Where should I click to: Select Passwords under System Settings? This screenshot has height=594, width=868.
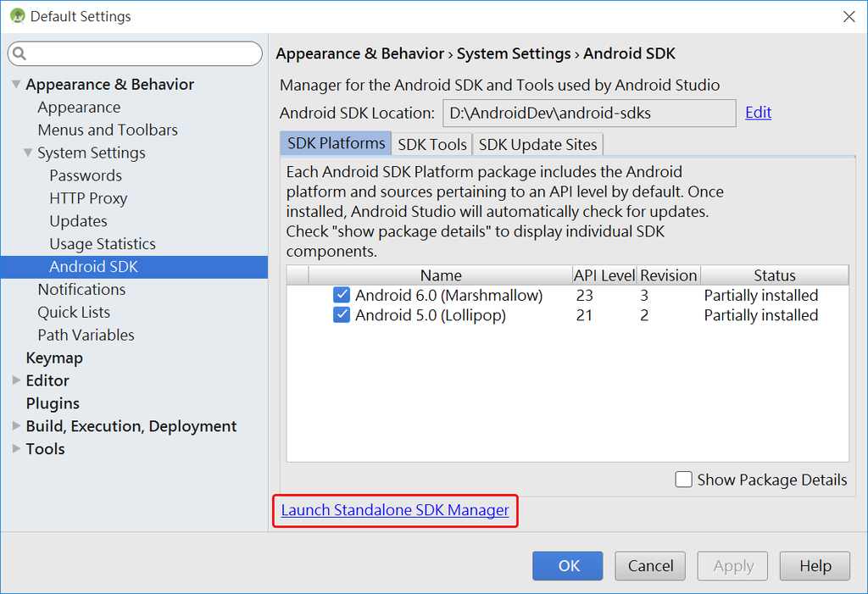pyautogui.click(x=86, y=175)
